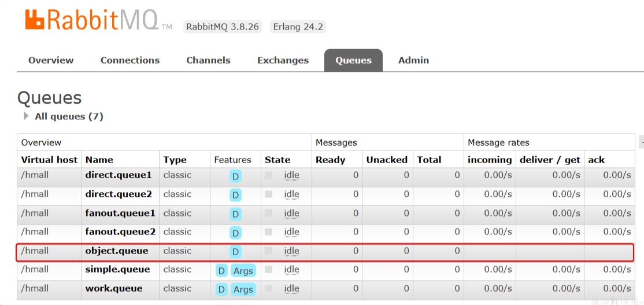Open the Admin tab

click(413, 60)
